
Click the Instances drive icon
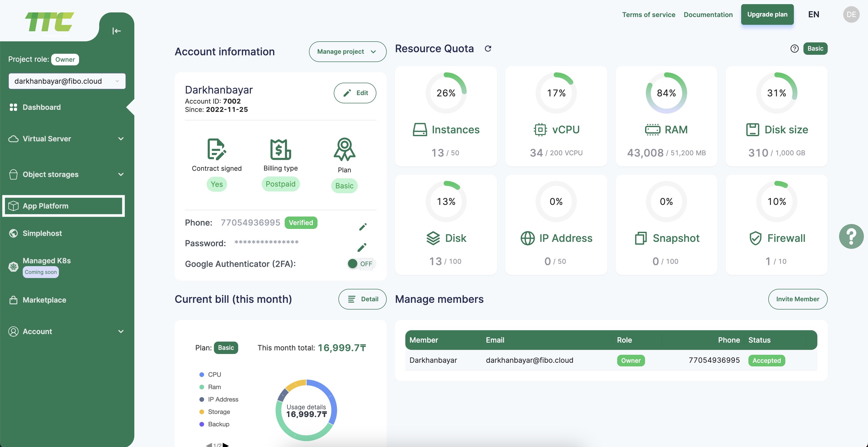(x=420, y=129)
